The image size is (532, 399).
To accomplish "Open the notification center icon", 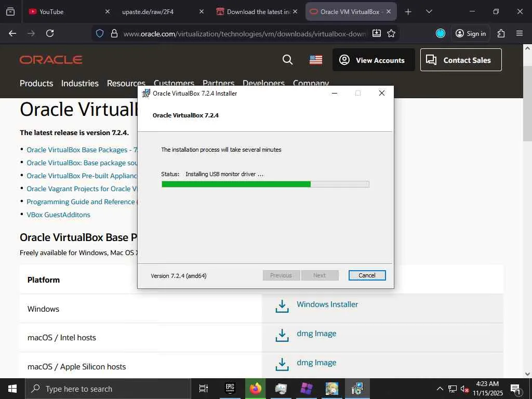I will (x=515, y=389).
